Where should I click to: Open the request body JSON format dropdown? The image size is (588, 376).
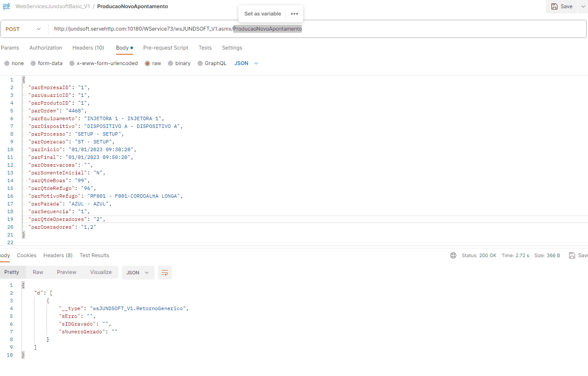click(246, 63)
